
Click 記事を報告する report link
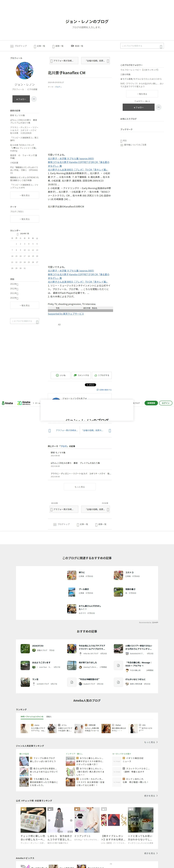coord(104,390)
